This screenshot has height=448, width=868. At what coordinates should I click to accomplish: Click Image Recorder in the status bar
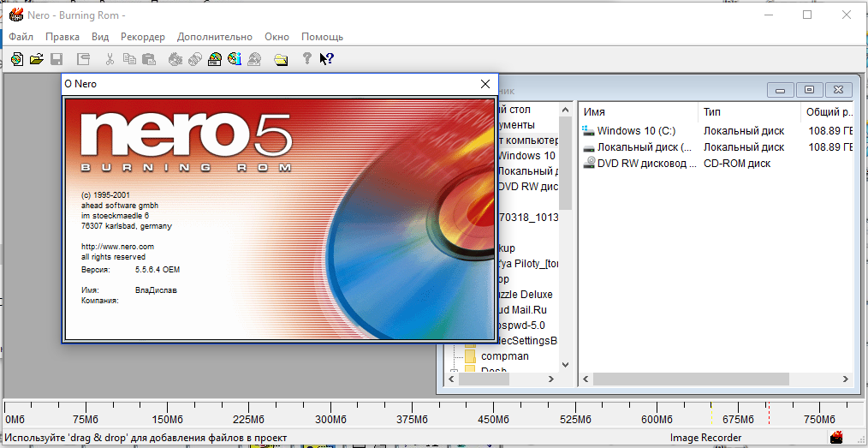(705, 438)
